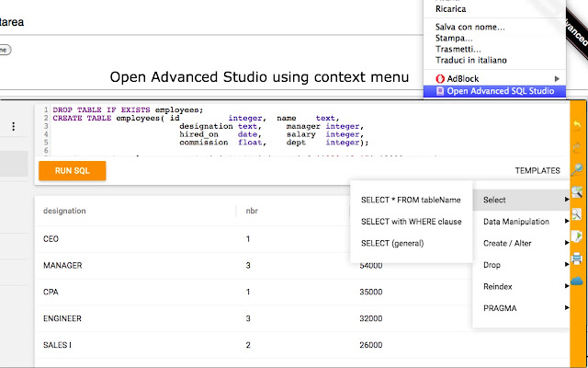Expand the Data Manipulation submenu
Image resolution: width=588 pixels, height=368 pixels.
521,222
